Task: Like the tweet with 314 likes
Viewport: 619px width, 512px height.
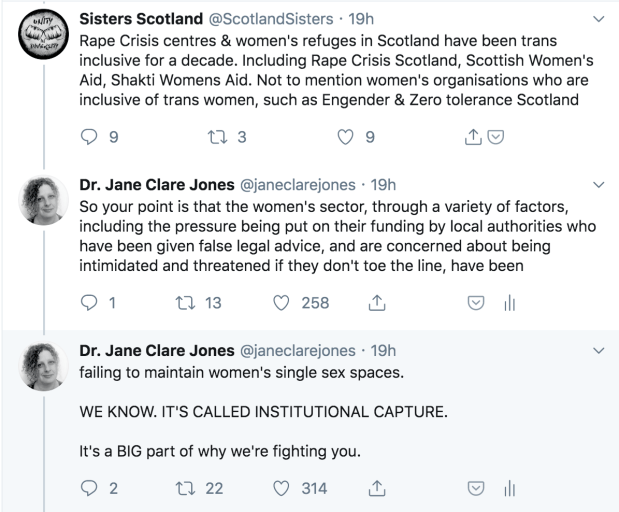Action: tap(282, 489)
